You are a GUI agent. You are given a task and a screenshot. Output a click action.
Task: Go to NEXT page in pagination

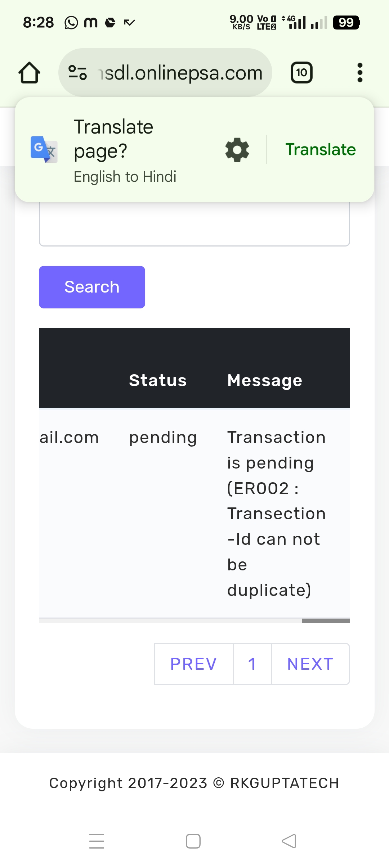(x=310, y=664)
